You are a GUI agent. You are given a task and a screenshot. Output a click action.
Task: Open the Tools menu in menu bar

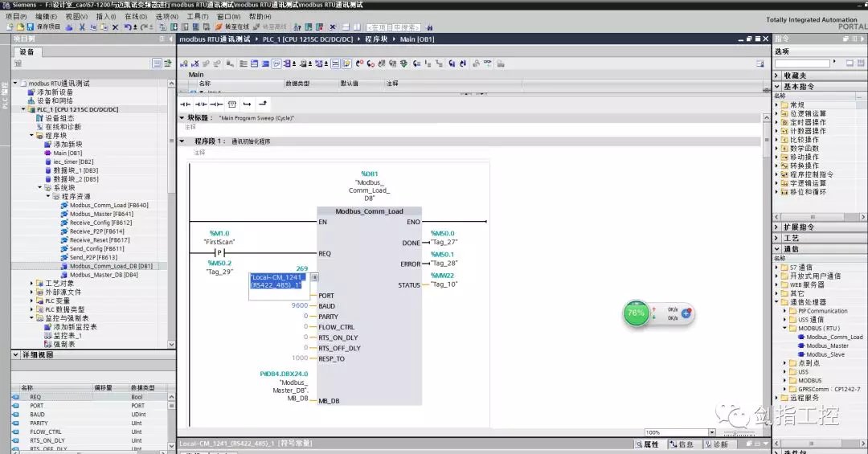click(x=197, y=16)
